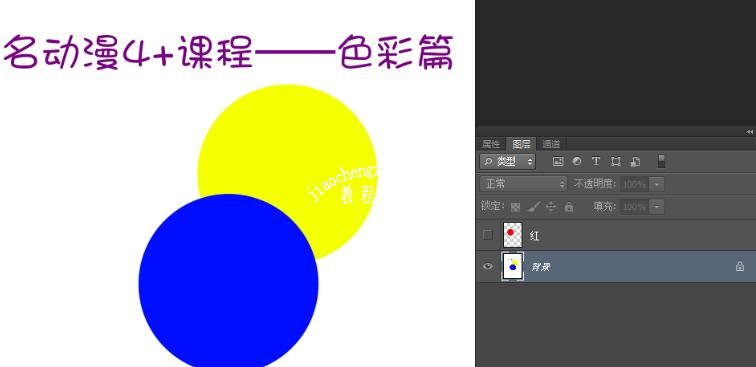
Task: Select the 红 layer thumbnail
Action: pyautogui.click(x=512, y=235)
